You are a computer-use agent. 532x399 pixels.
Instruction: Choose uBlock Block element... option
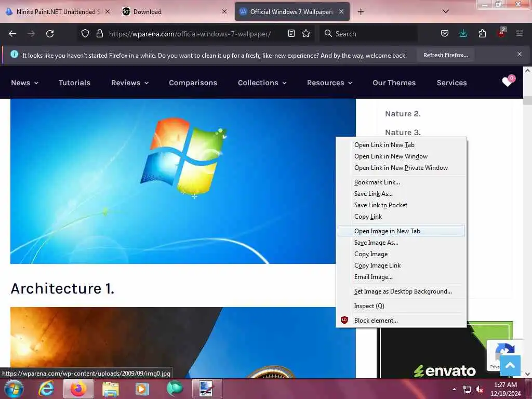click(x=402, y=321)
